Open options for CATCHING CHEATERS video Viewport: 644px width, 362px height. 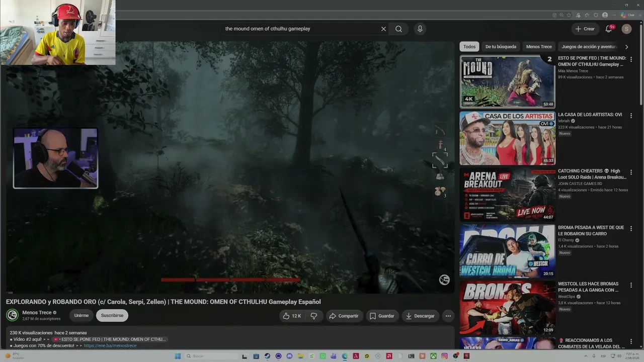click(631, 172)
